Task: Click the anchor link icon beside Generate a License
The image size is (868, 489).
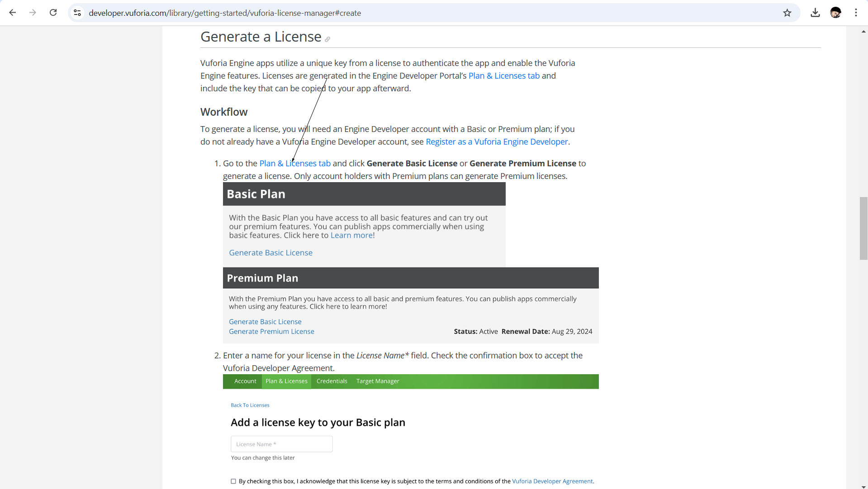Action: coord(327,39)
